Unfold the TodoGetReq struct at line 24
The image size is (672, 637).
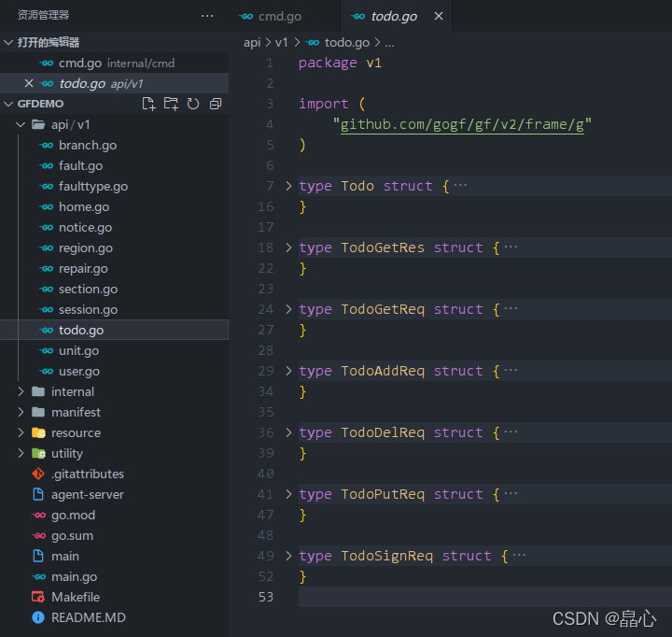click(288, 309)
